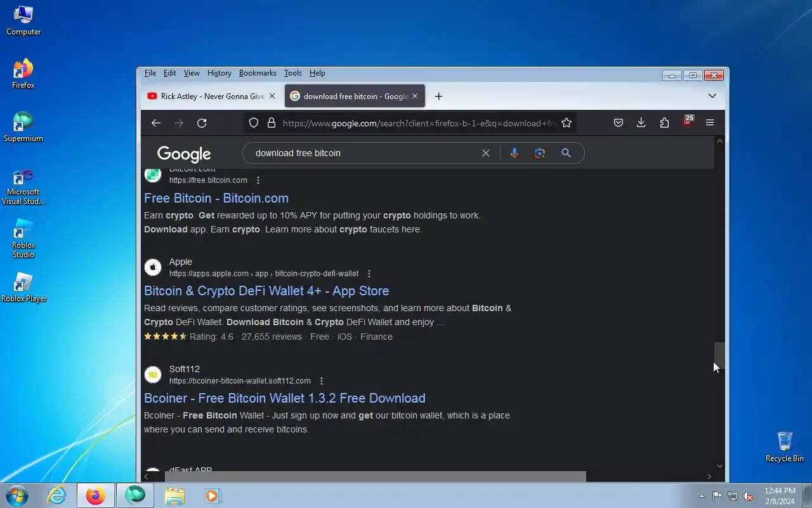Expand the list all tabs chevron
The height and width of the screenshot is (508, 812).
[x=712, y=96]
